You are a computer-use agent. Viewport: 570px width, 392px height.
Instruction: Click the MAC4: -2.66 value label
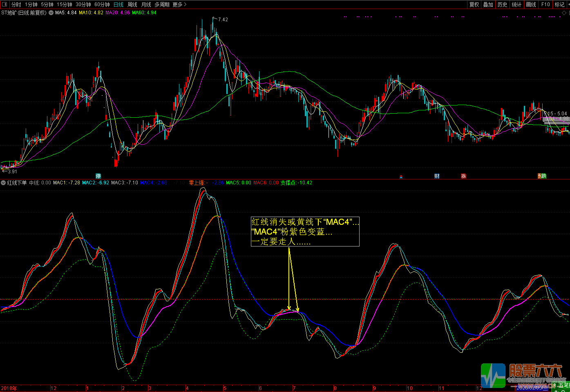(x=154, y=183)
